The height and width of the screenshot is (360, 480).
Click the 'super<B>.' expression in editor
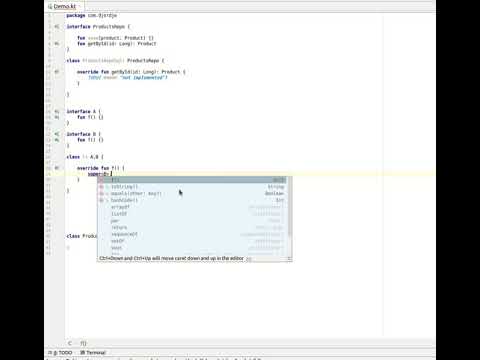click(x=99, y=174)
